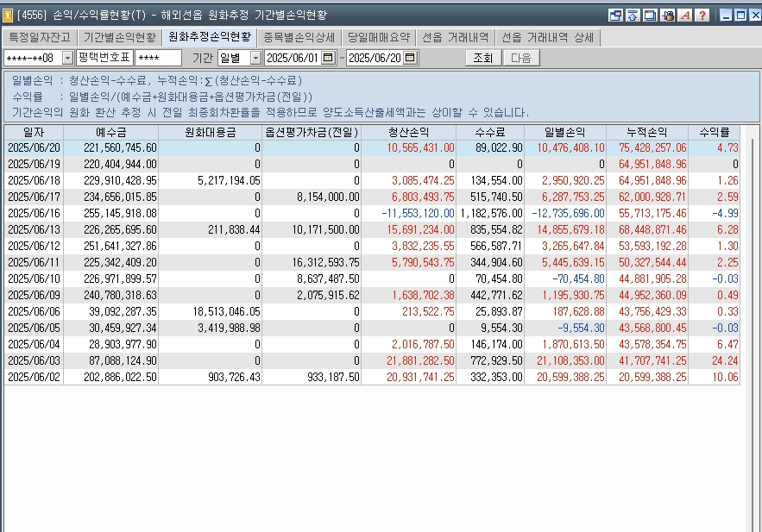Select the 2025/06/19 date row
762x532 pixels.
(x=372, y=165)
